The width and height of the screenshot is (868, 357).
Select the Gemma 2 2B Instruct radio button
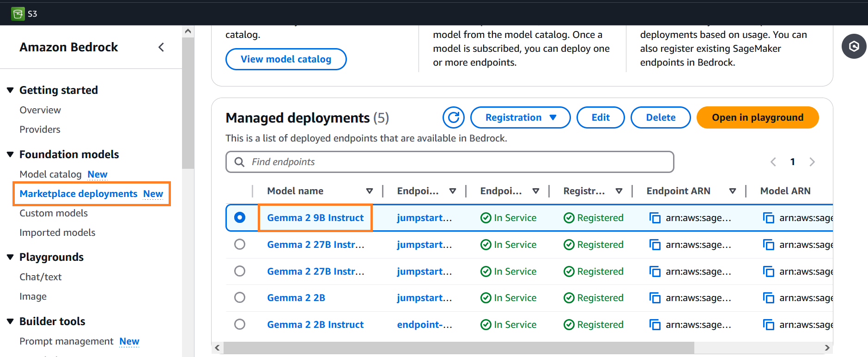[239, 324]
